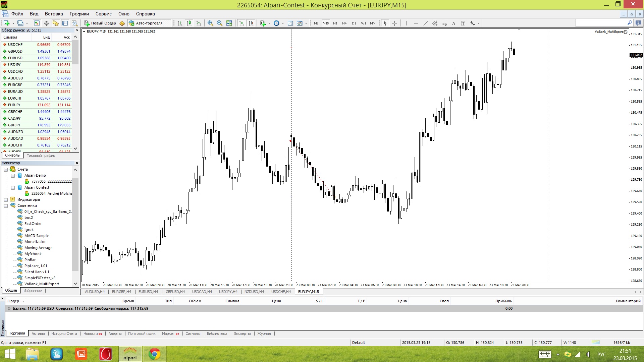This screenshot has height=362, width=644.
Task: Open the New Chart toolbar icon
Action: click(6, 23)
